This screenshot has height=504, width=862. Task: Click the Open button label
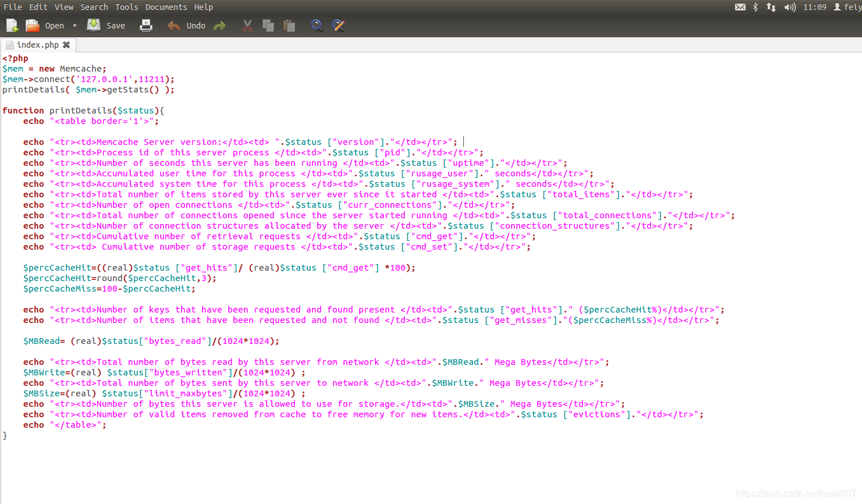point(55,26)
